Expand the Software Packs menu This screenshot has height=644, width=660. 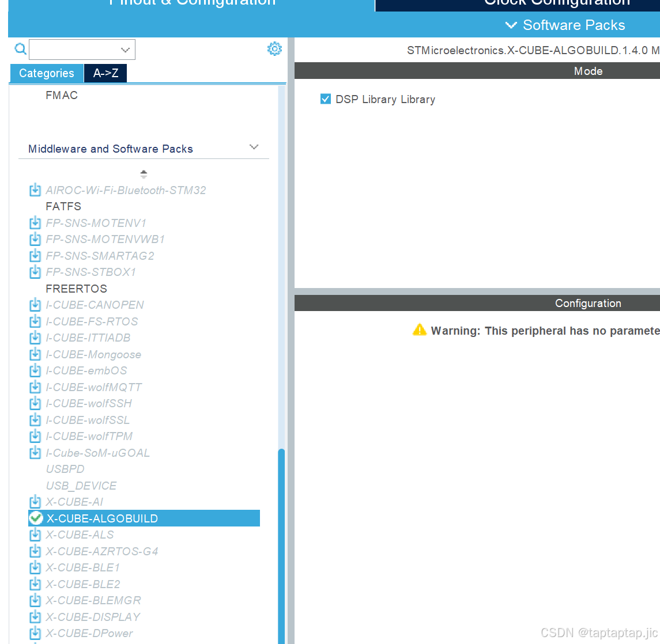click(x=565, y=25)
